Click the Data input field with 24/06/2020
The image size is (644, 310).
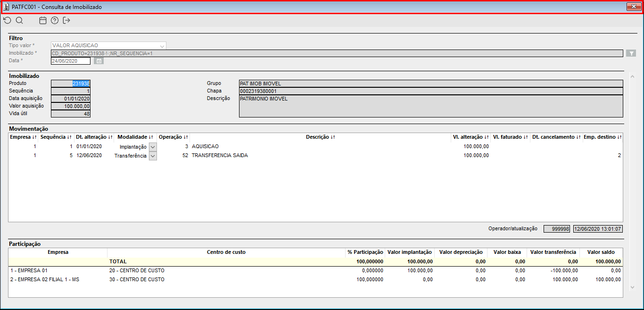(71, 61)
